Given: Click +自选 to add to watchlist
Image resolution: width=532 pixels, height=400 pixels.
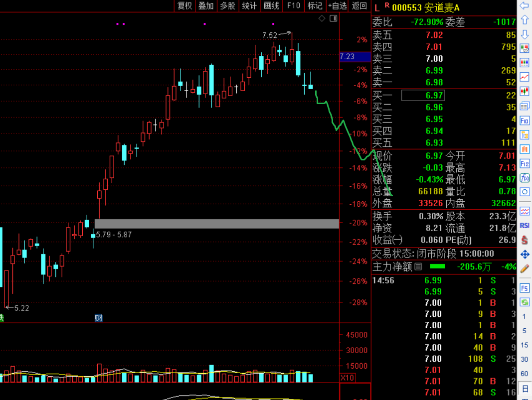Looking at the screenshot, I should (x=337, y=6).
